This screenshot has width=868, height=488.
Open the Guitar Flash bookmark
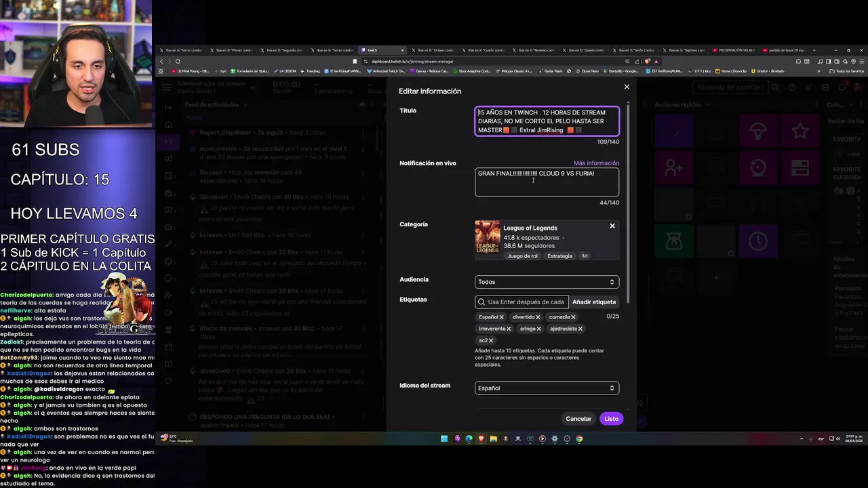tap(551, 71)
